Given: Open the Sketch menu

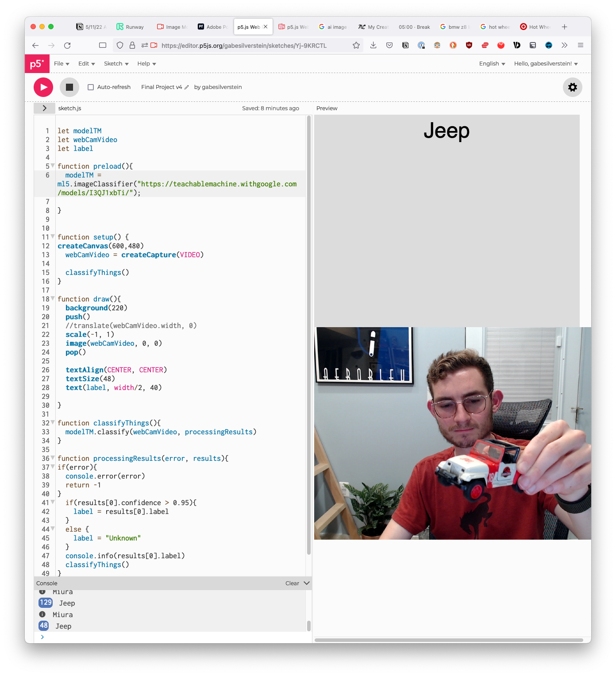Looking at the screenshot, I should [x=116, y=64].
